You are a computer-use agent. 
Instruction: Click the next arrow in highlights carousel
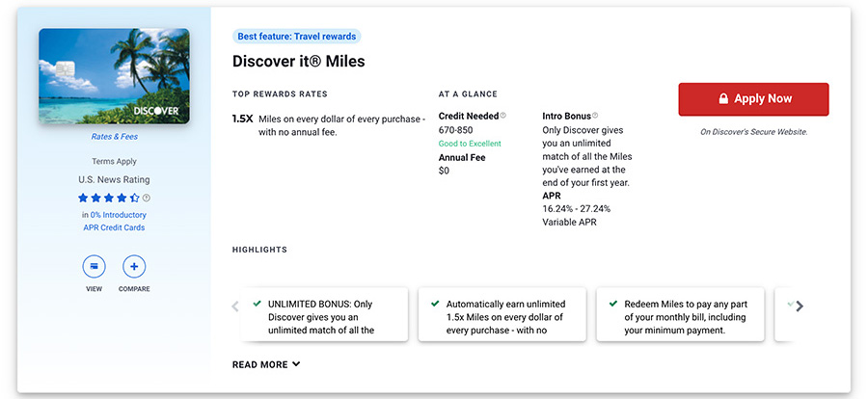[799, 306]
